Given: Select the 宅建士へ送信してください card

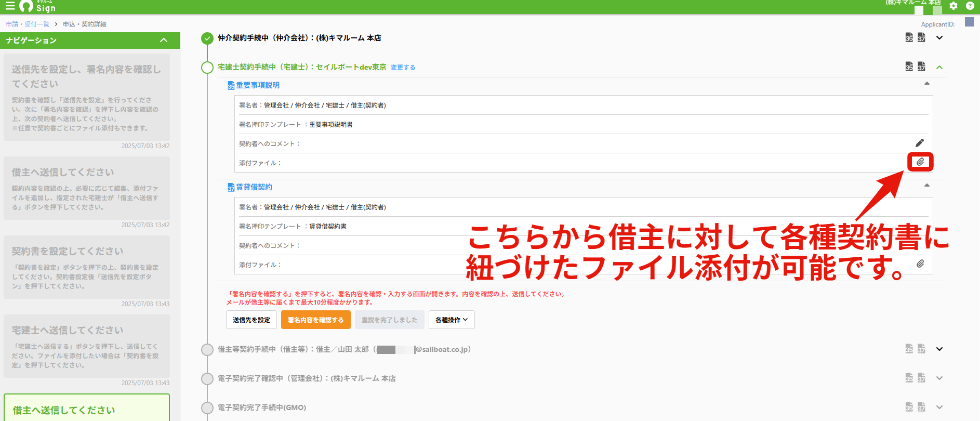Looking at the screenshot, I should point(87,346).
